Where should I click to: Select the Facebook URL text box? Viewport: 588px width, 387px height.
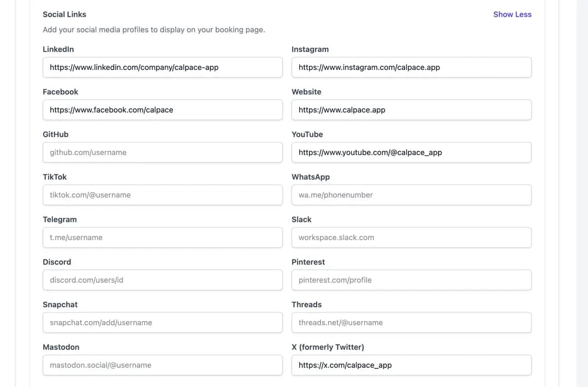[x=162, y=110]
